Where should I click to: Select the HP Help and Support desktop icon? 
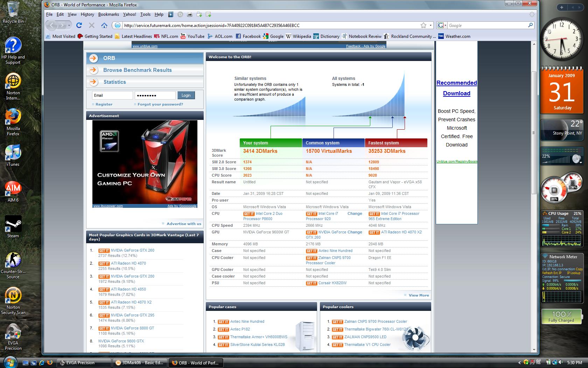click(x=13, y=51)
